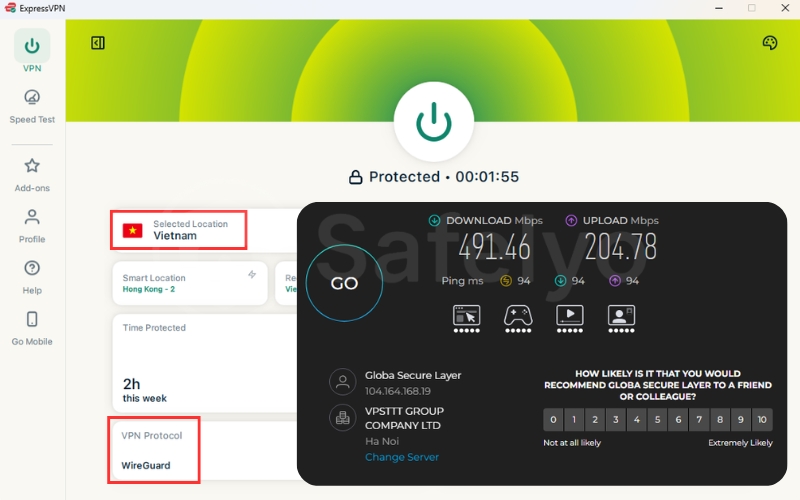Image resolution: width=800 pixels, height=500 pixels.
Task: Click the Smart Location lightning icon
Action: (252, 274)
